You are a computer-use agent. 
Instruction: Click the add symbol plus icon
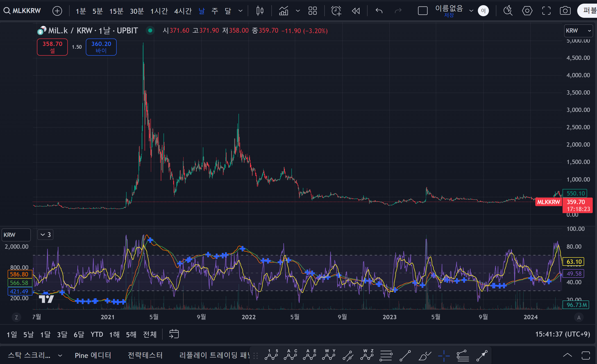57,11
